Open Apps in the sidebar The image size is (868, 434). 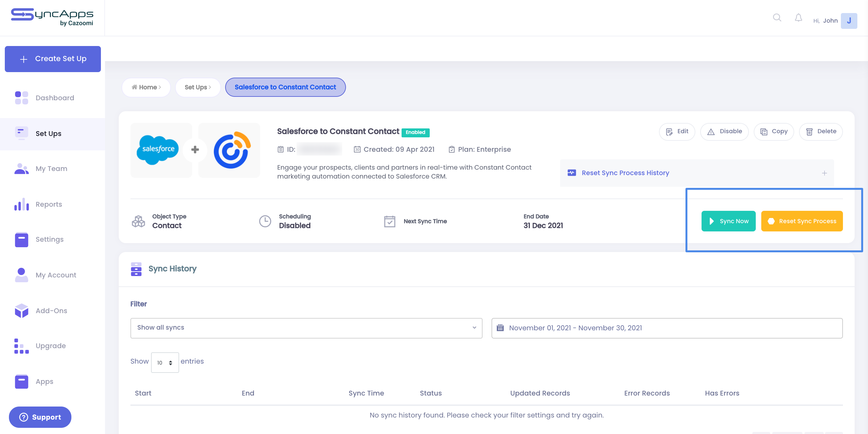coord(53,381)
